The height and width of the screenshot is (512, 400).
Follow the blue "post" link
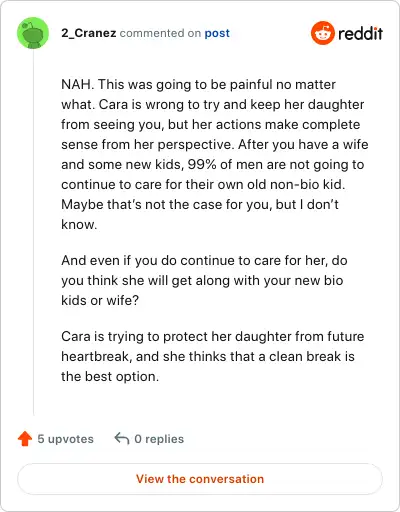[x=217, y=33]
